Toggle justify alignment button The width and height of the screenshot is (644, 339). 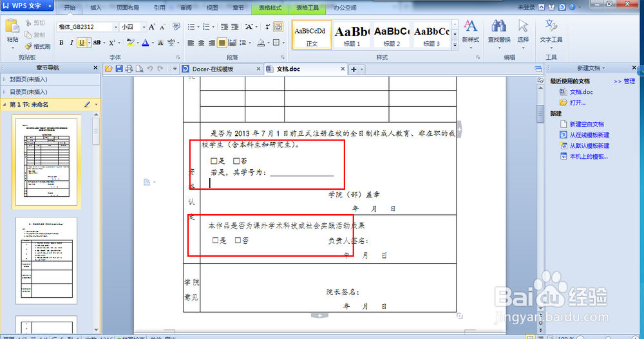click(222, 42)
